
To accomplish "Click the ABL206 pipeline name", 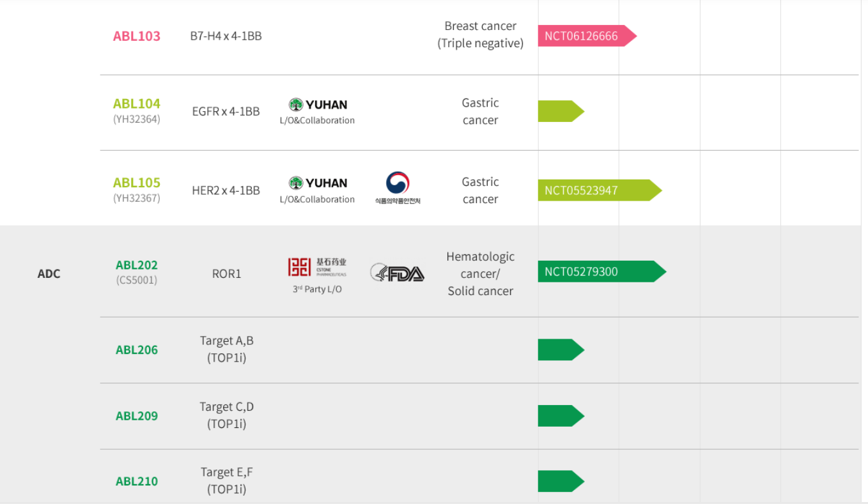I will tap(137, 350).
